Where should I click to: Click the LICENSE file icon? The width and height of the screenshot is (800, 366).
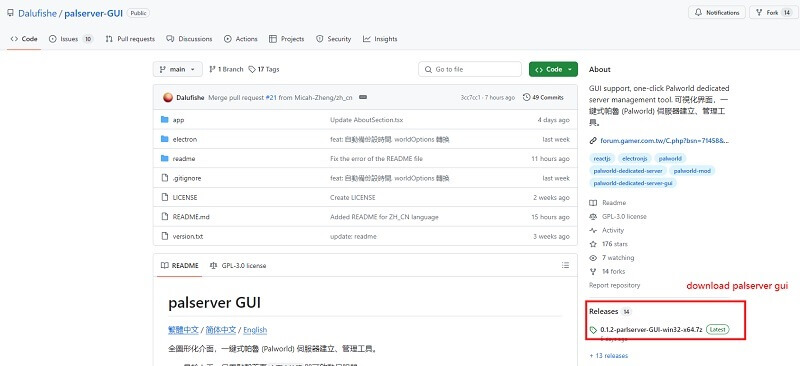coord(164,197)
